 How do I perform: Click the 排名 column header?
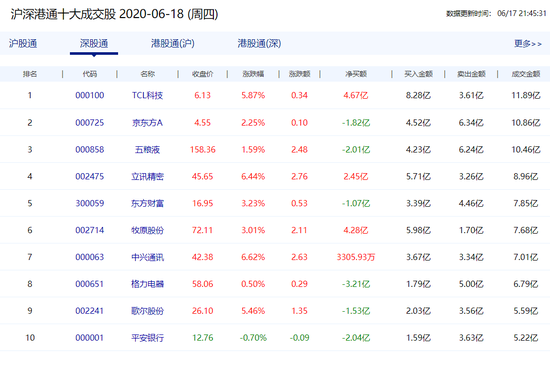pyautogui.click(x=30, y=74)
